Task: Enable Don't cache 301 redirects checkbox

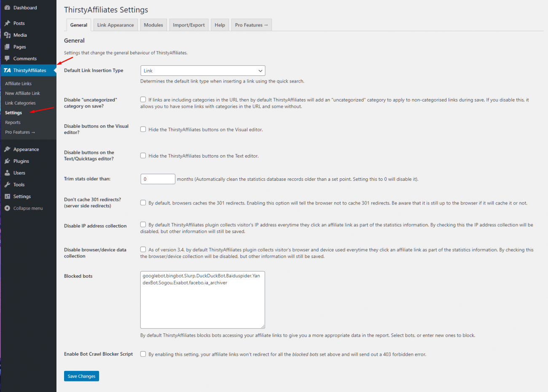Action: tap(143, 203)
